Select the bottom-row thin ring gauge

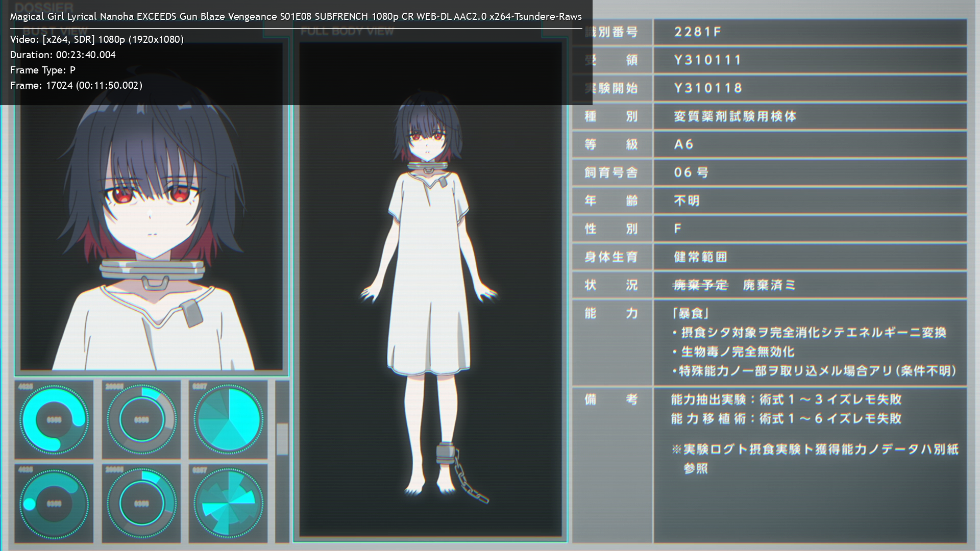pyautogui.click(x=141, y=504)
